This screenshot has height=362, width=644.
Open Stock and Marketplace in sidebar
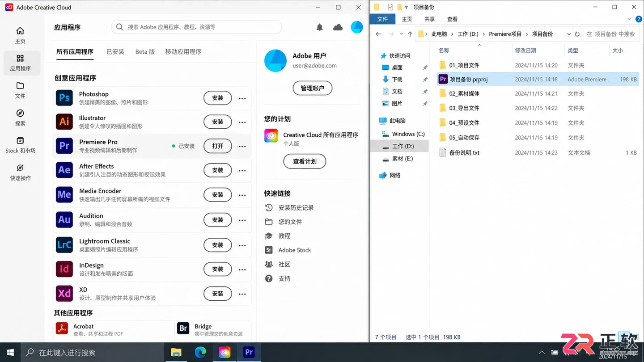20,145
